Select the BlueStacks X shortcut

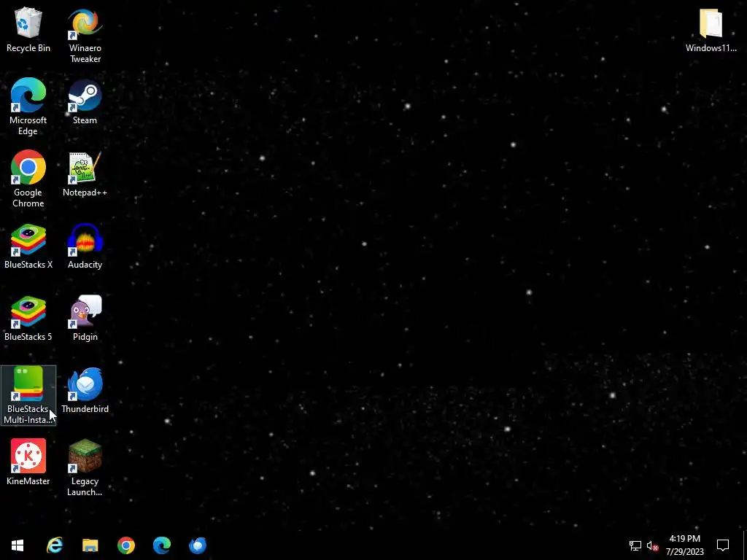(x=28, y=246)
